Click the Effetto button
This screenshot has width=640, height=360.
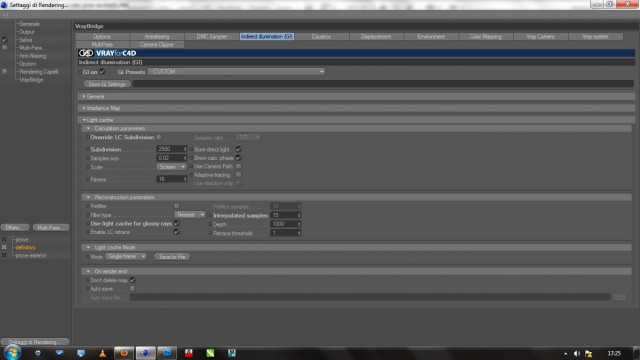coord(15,228)
